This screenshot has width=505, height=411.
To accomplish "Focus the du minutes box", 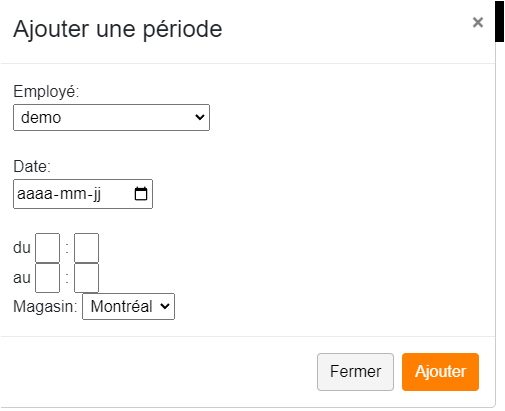I will click(86, 248).
